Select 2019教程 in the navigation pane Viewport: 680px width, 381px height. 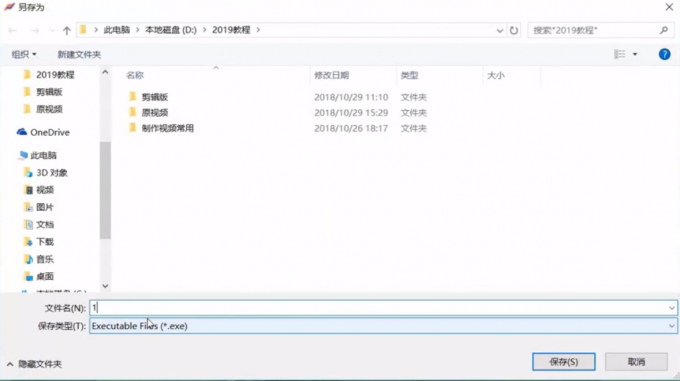click(x=55, y=75)
